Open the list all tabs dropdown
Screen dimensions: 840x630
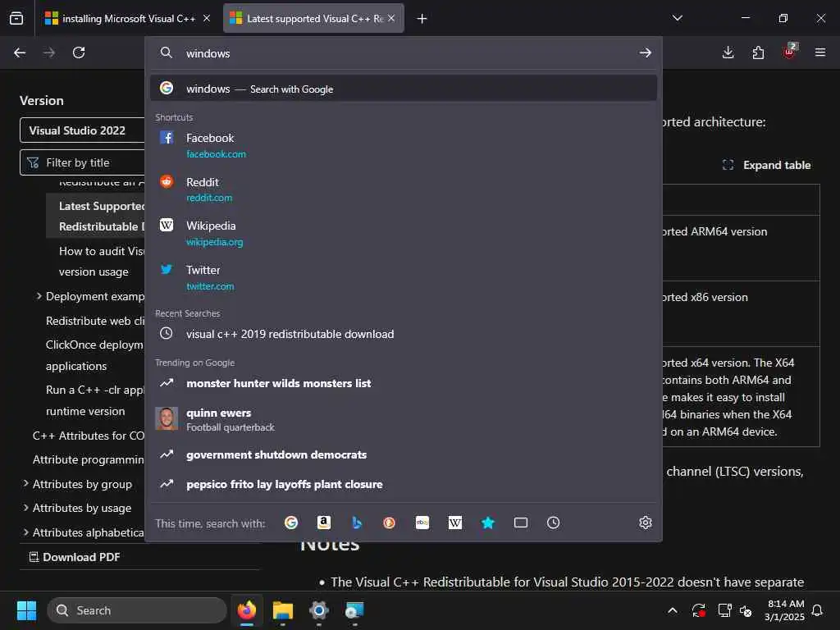677,18
